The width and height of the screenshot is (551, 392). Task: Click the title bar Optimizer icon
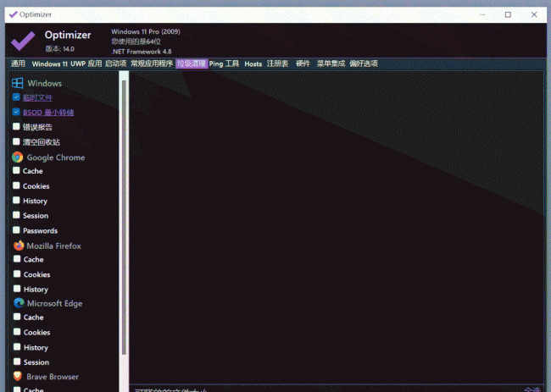click(x=13, y=14)
